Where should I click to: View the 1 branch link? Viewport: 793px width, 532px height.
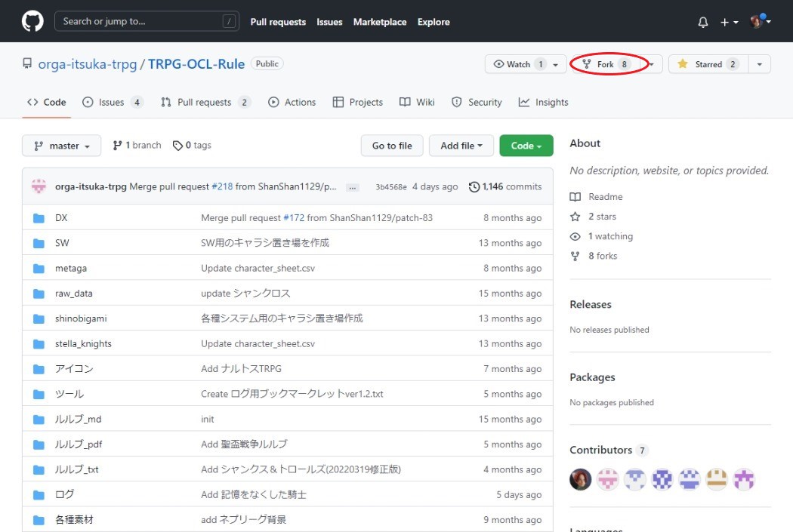[137, 146]
